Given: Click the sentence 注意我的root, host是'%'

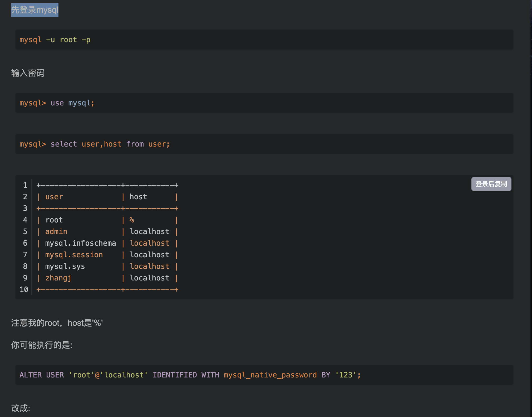Looking at the screenshot, I should (x=57, y=323).
